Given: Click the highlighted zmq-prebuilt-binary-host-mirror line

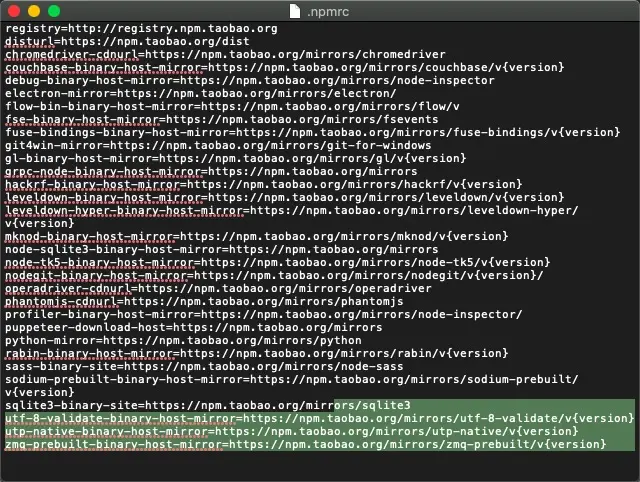Looking at the screenshot, I should [306, 444].
